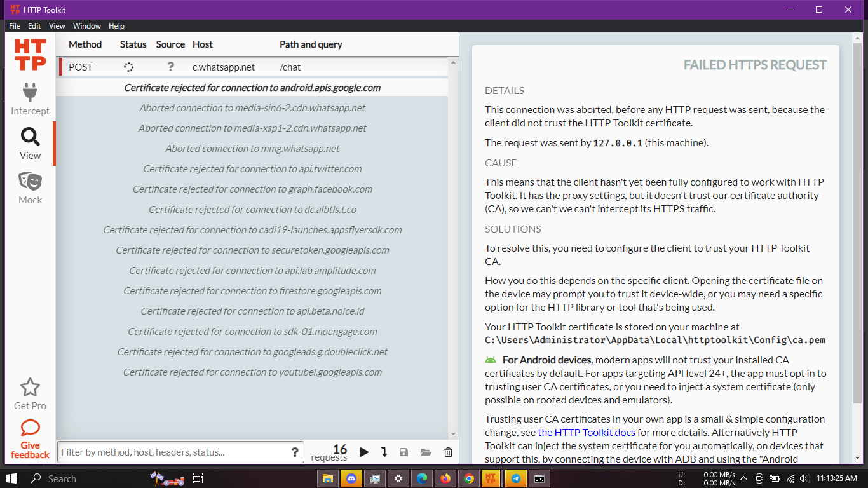Open Google Chrome from the taskbar
This screenshot has width=868, height=488.
point(469,478)
